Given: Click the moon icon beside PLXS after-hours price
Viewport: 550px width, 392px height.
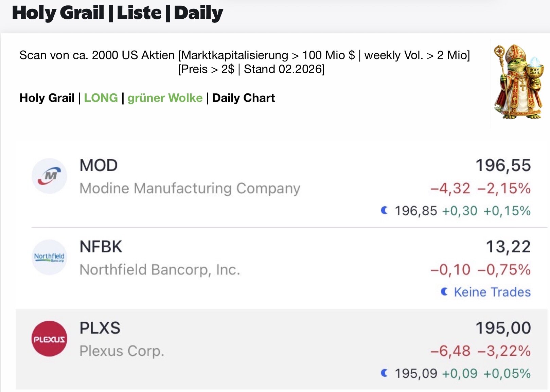Looking at the screenshot, I should tap(384, 373).
